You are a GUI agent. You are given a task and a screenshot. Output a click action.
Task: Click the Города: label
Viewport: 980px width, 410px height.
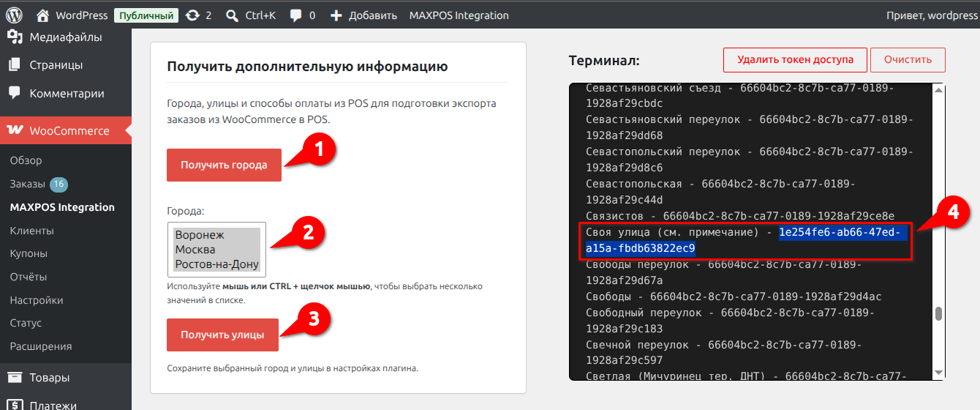click(185, 211)
